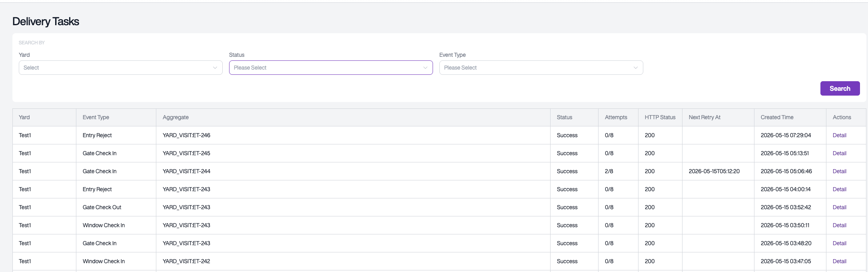Click the Event Type dropdown chevron arrow

636,68
